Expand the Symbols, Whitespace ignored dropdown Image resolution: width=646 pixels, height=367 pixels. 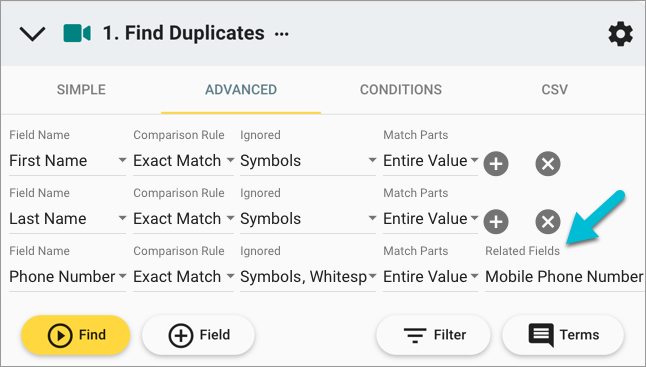tap(308, 277)
